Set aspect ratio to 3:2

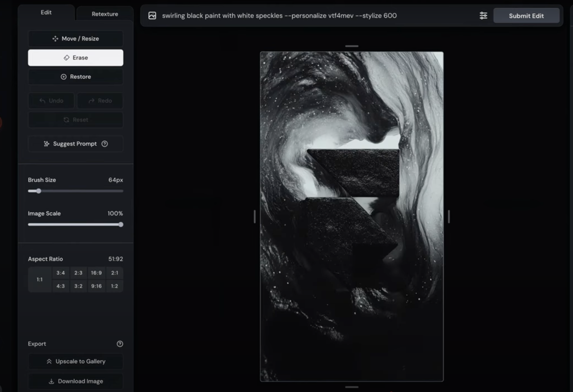(78, 286)
